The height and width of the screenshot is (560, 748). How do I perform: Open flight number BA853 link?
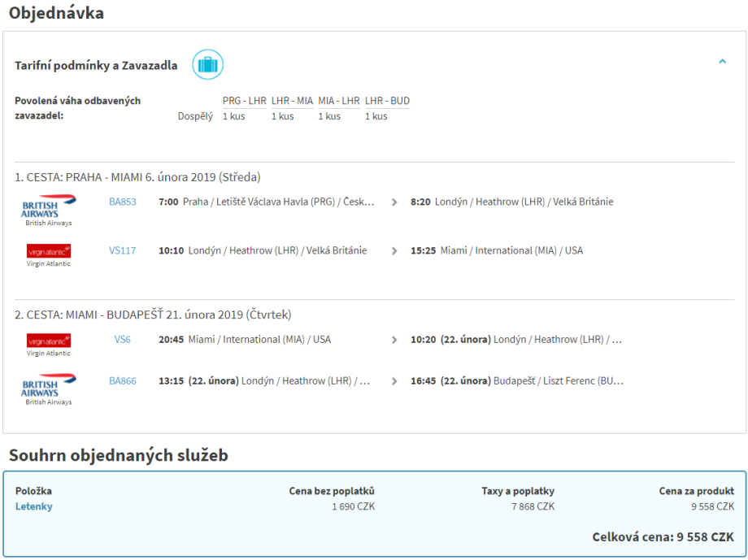(x=123, y=202)
